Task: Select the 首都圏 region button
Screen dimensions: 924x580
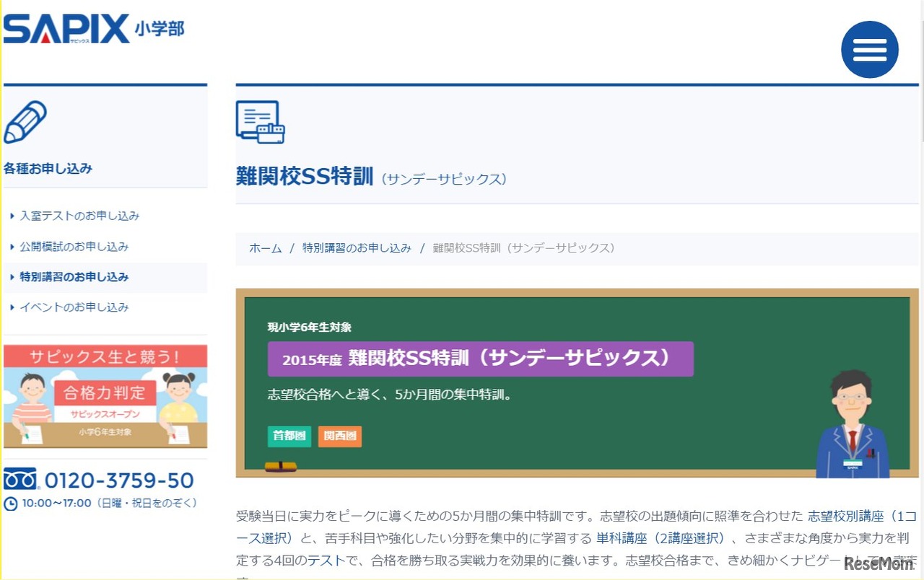Action: click(x=289, y=436)
